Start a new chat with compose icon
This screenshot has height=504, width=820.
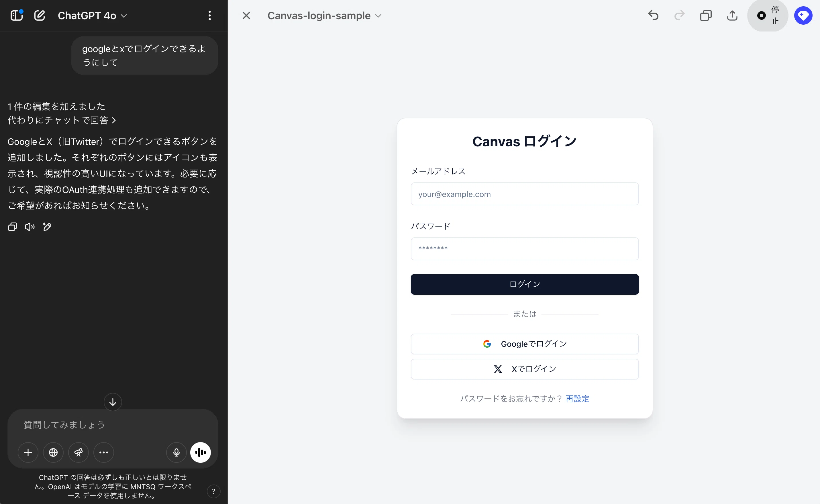[x=40, y=15]
